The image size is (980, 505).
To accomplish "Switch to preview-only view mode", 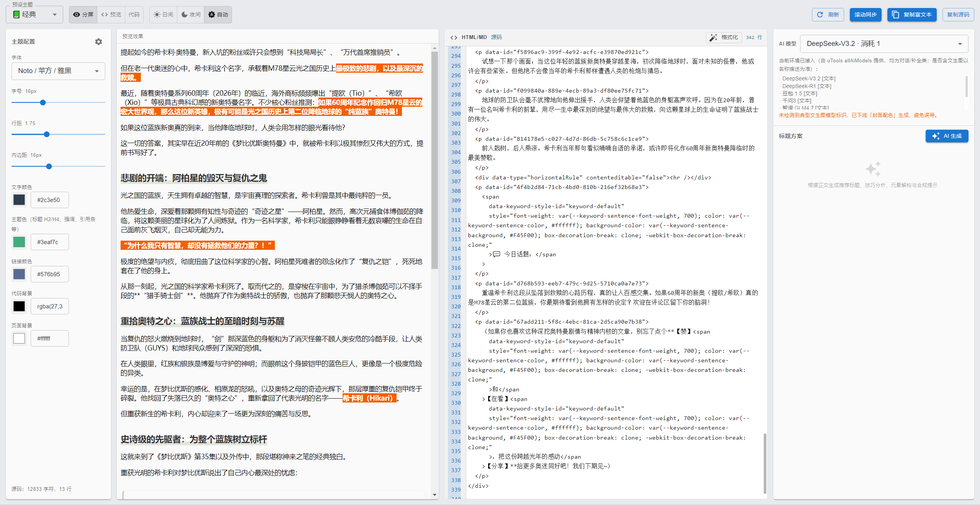I will click(111, 15).
